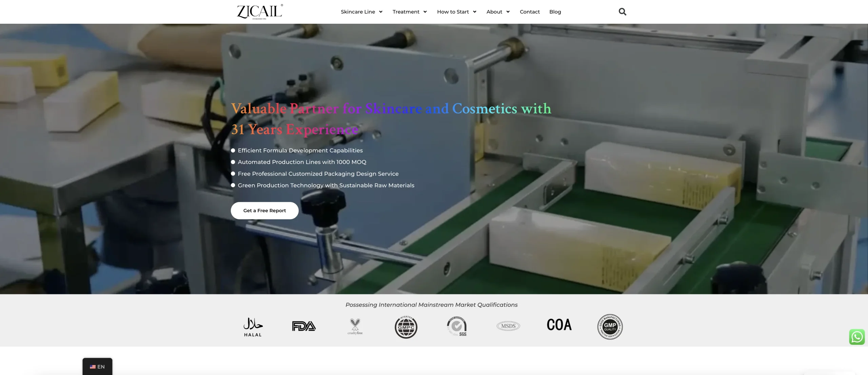Open the search magnifier icon
Screen dimensions: 868x375
tap(622, 12)
